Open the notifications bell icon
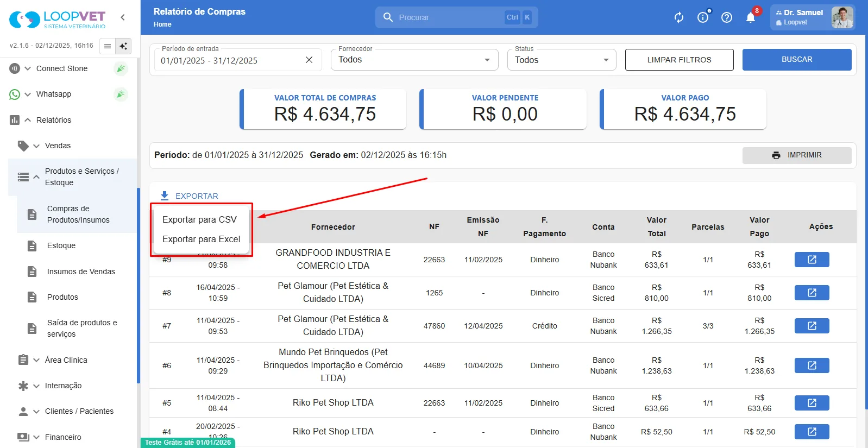Viewport: 868px width, 448px height. tap(751, 17)
